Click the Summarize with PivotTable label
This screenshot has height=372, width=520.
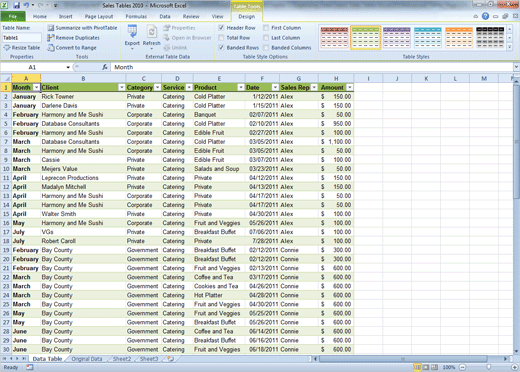coord(86,28)
